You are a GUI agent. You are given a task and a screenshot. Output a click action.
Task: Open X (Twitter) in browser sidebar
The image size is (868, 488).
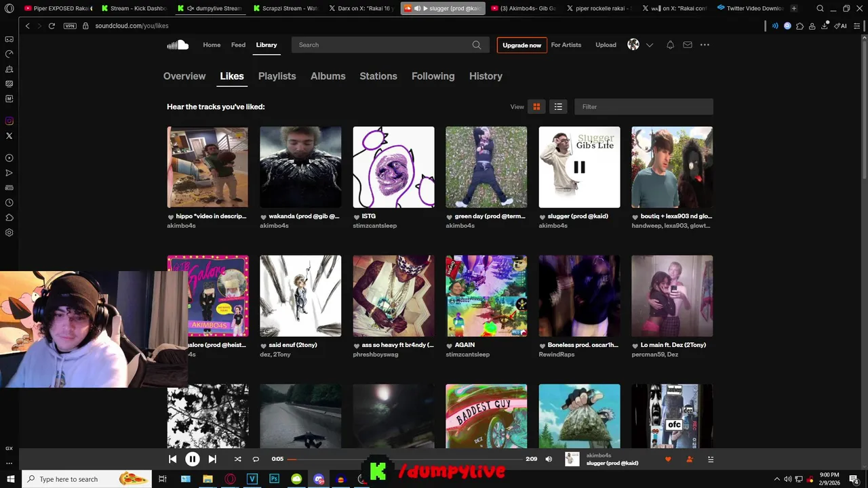point(9,136)
